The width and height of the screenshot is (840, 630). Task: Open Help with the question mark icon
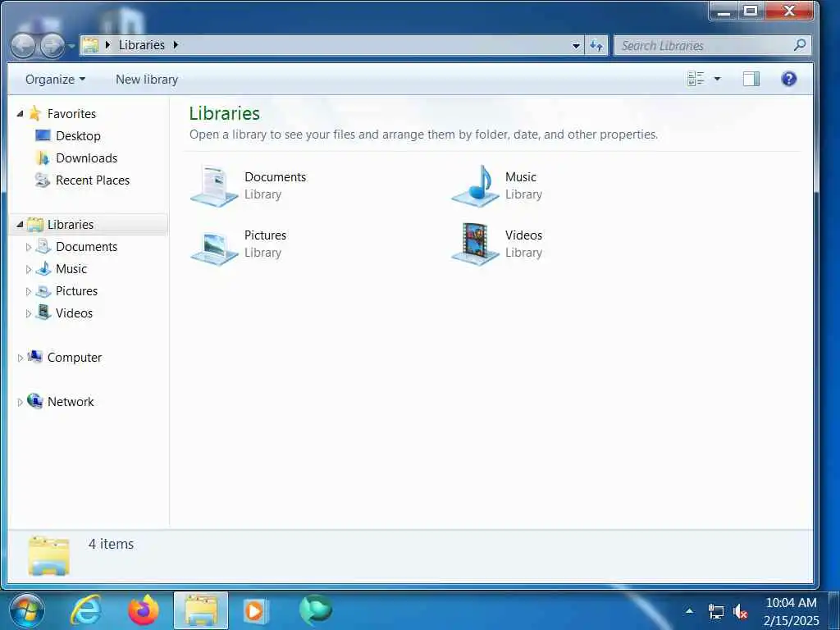788,80
